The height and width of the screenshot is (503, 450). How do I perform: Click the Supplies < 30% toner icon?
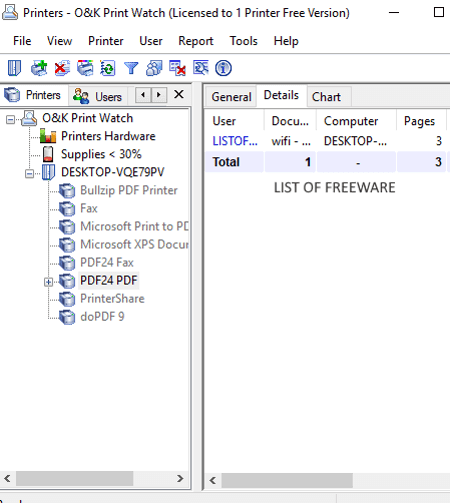tap(48, 154)
